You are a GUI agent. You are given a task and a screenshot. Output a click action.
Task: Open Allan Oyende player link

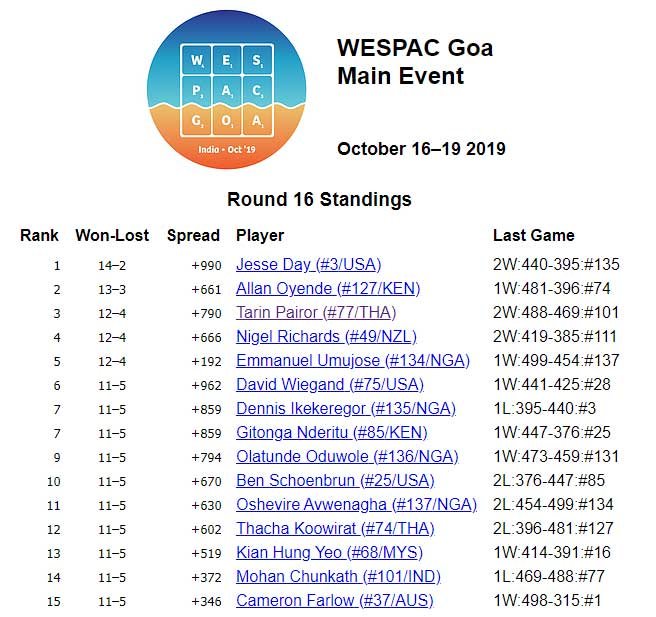pos(328,289)
